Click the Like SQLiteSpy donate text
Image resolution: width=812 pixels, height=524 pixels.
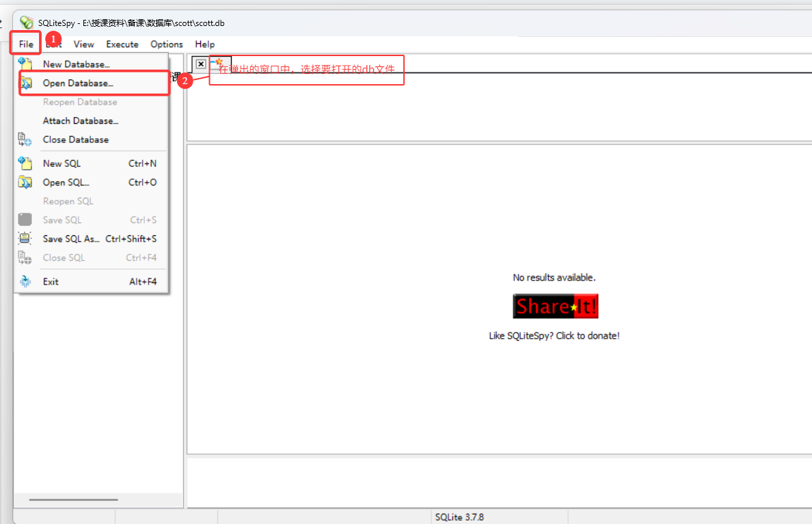[x=554, y=336]
